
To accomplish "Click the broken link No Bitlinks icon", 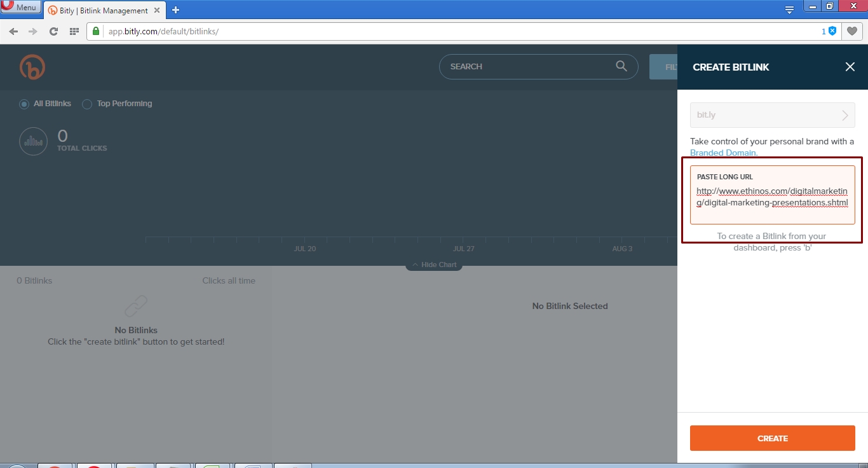I will (136, 306).
